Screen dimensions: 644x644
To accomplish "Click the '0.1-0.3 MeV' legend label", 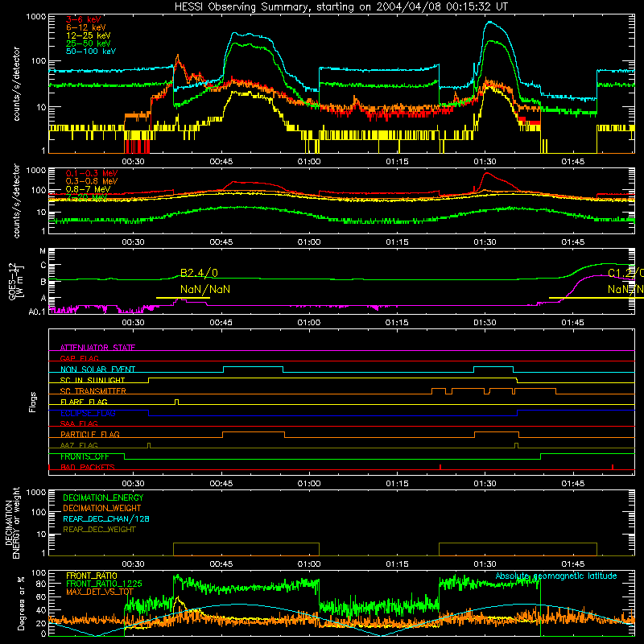I will [x=92, y=173].
